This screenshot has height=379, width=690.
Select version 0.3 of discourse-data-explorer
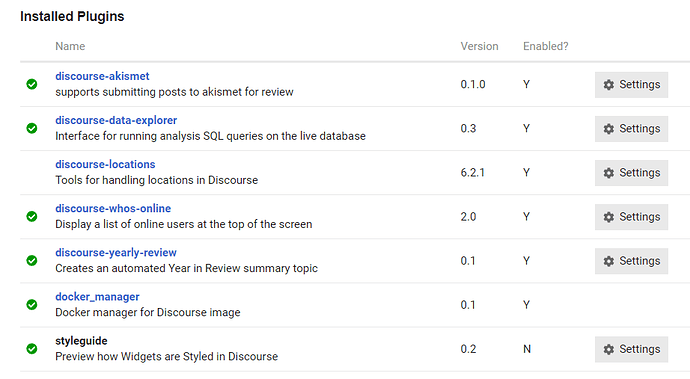468,129
